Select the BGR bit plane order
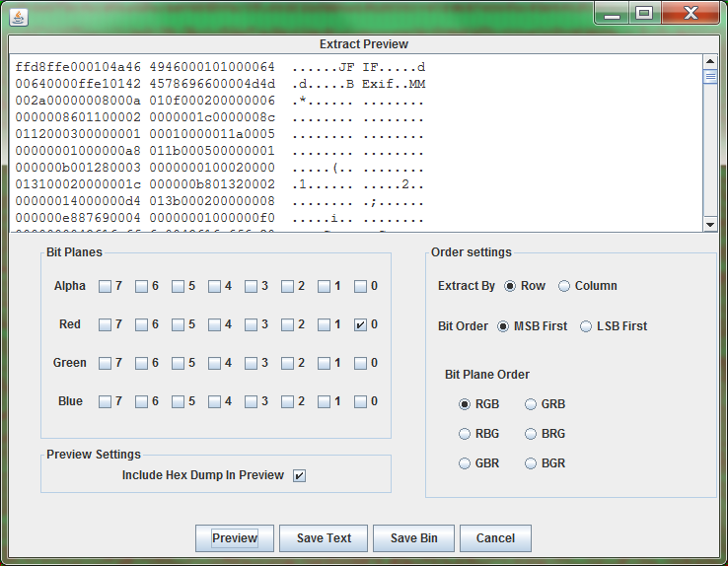The image size is (728, 566). pyautogui.click(x=532, y=463)
